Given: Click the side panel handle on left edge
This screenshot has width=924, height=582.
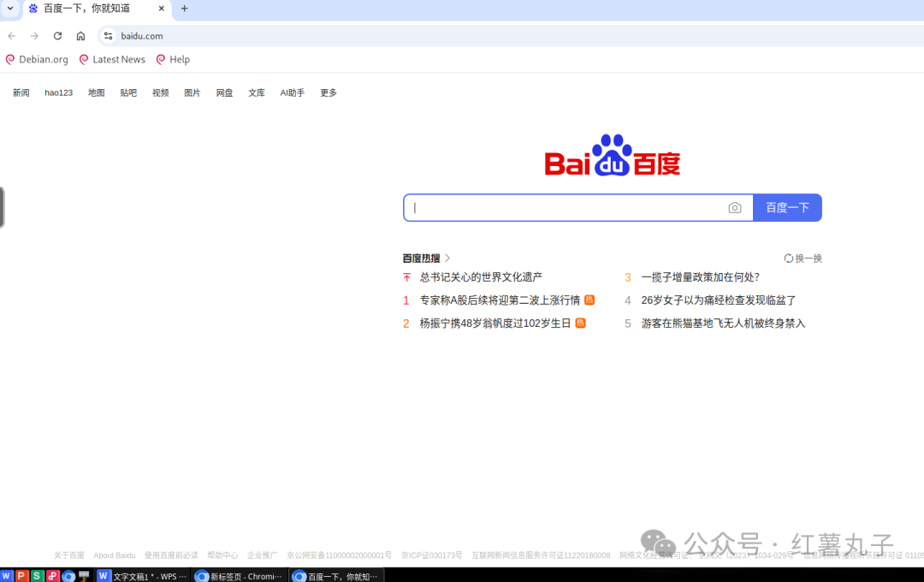Looking at the screenshot, I should click(3, 207).
